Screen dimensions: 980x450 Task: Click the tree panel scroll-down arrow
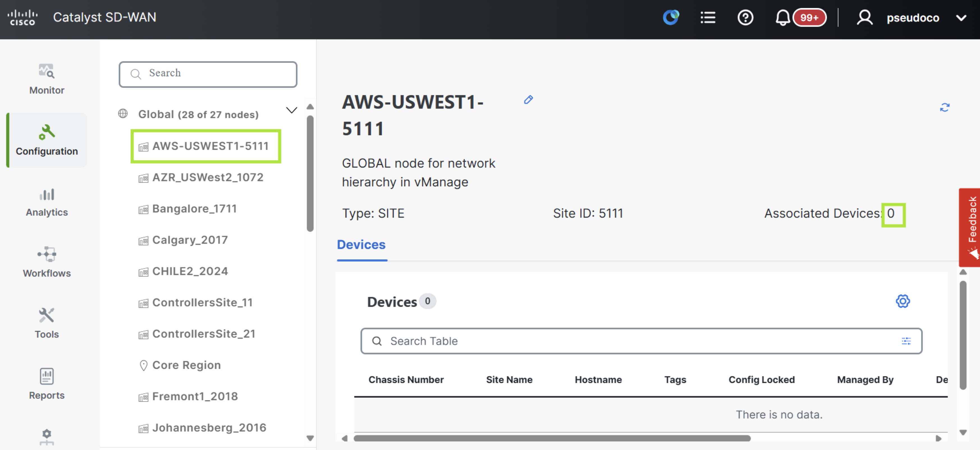coord(310,438)
